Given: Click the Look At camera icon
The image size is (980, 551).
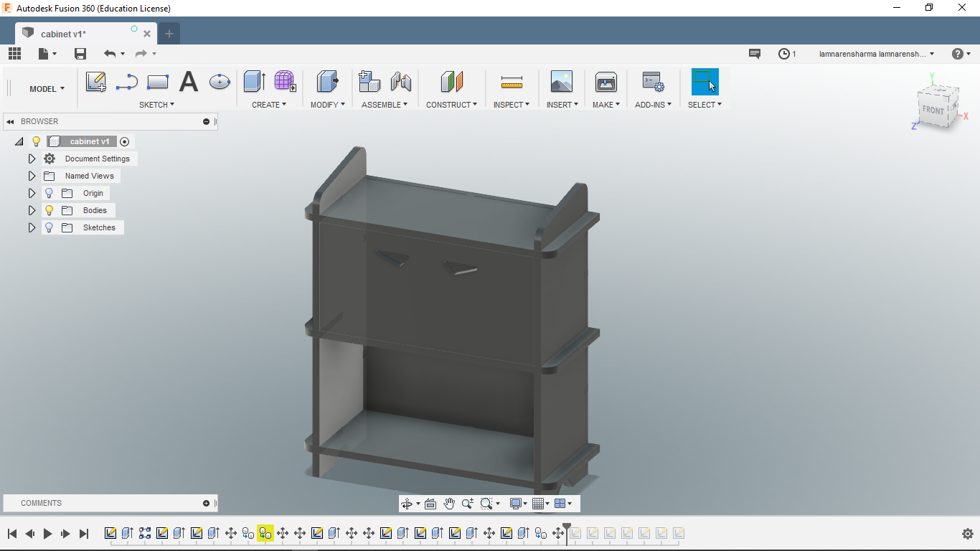Looking at the screenshot, I should coord(430,504).
